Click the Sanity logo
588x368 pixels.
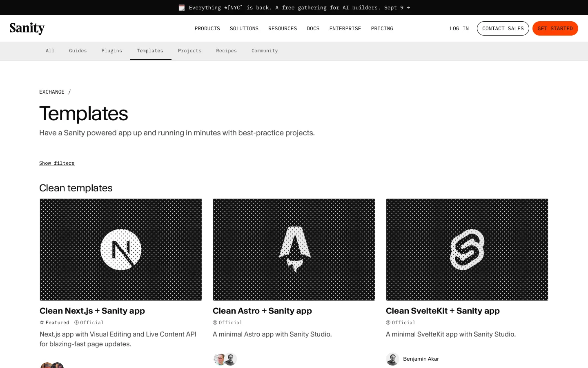(27, 28)
